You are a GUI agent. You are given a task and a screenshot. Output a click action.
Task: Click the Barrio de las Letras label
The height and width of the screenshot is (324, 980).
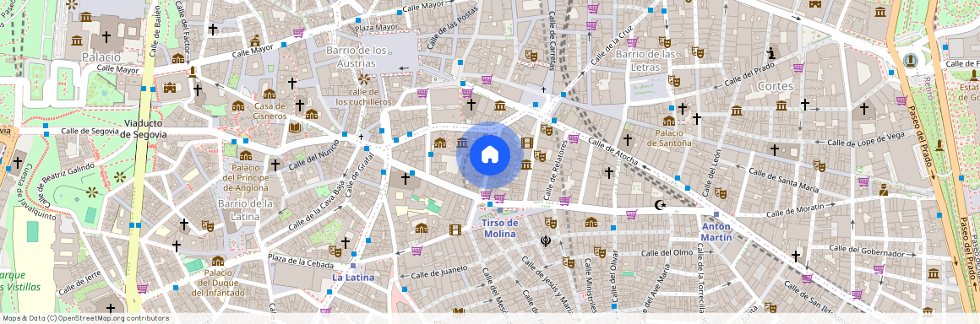pyautogui.click(x=645, y=61)
